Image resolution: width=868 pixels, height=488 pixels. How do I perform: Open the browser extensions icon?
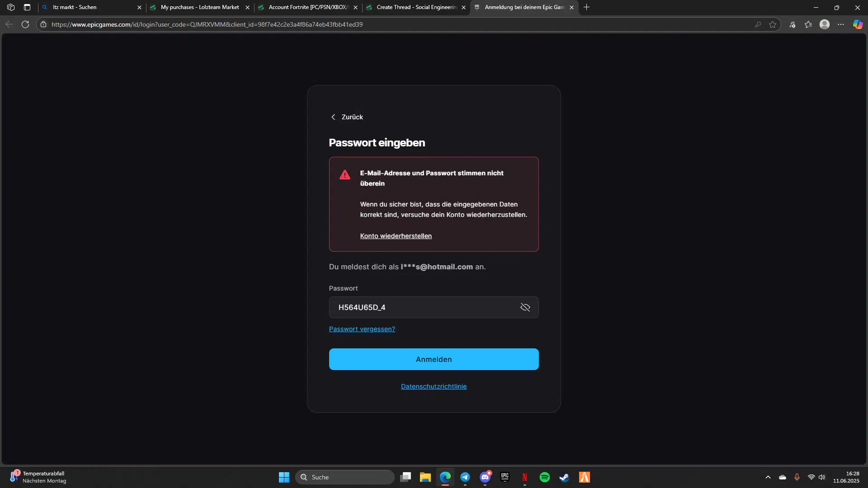click(x=792, y=24)
